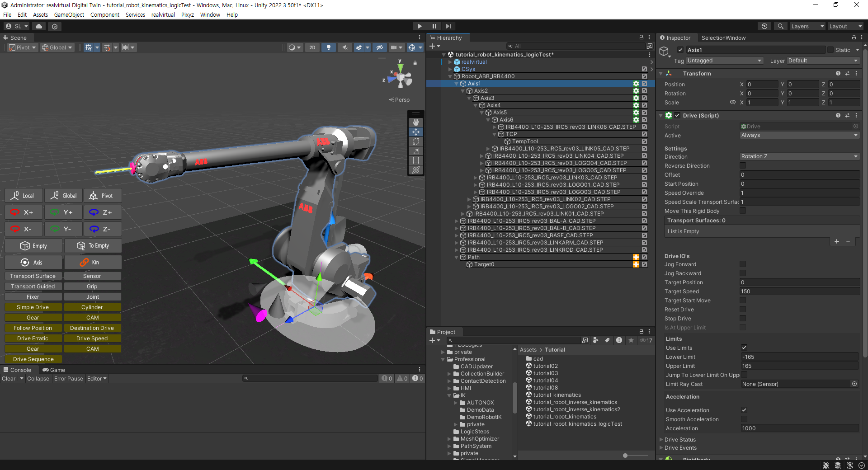Click the Transport Surface button
Screen dimensions: 868x470
point(33,276)
